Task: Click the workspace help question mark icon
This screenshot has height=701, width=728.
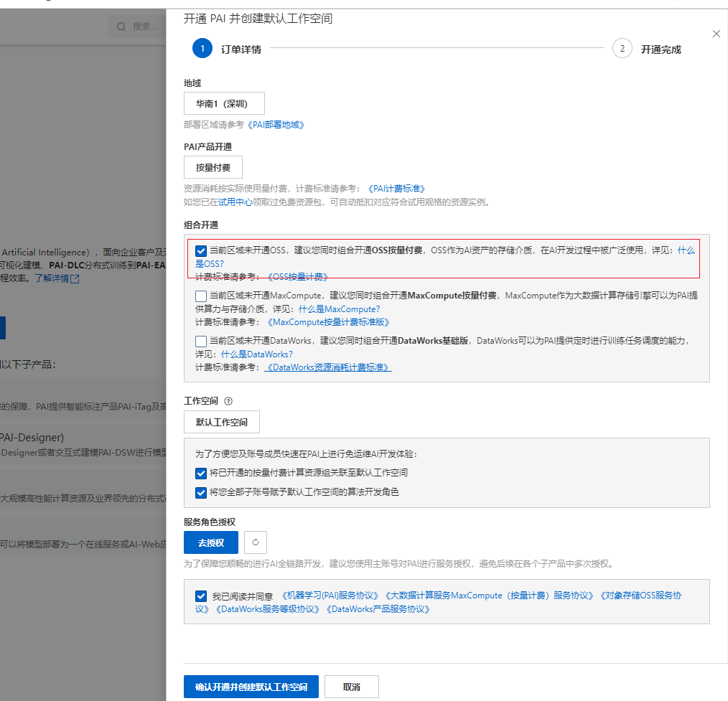Action: point(229,402)
